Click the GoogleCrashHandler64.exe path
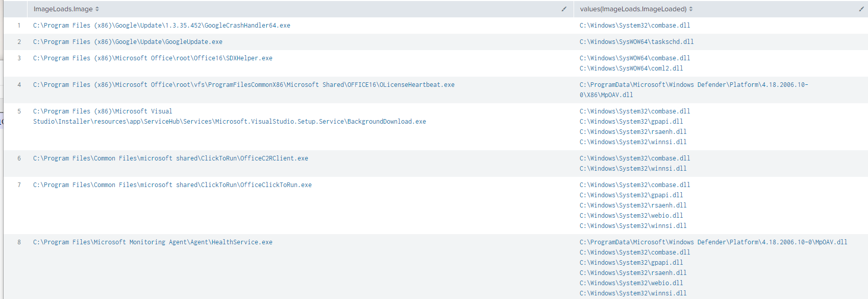The height and width of the screenshot is (299, 868). point(161,26)
